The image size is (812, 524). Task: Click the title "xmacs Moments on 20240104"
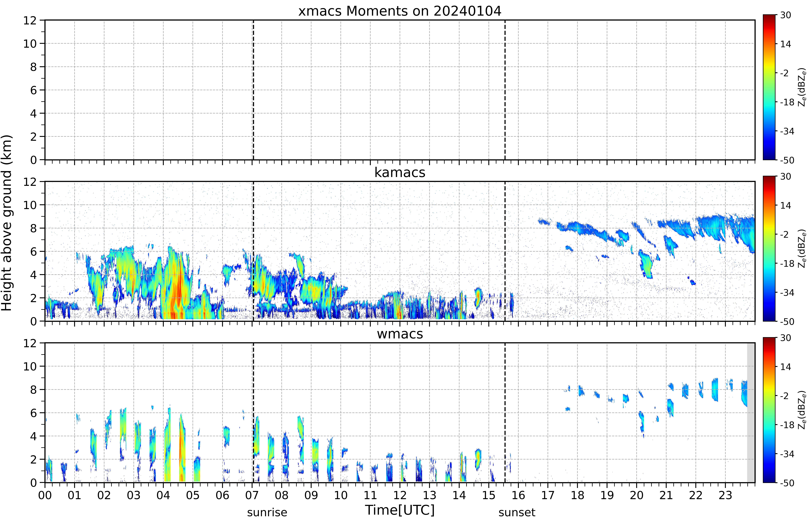click(400, 11)
